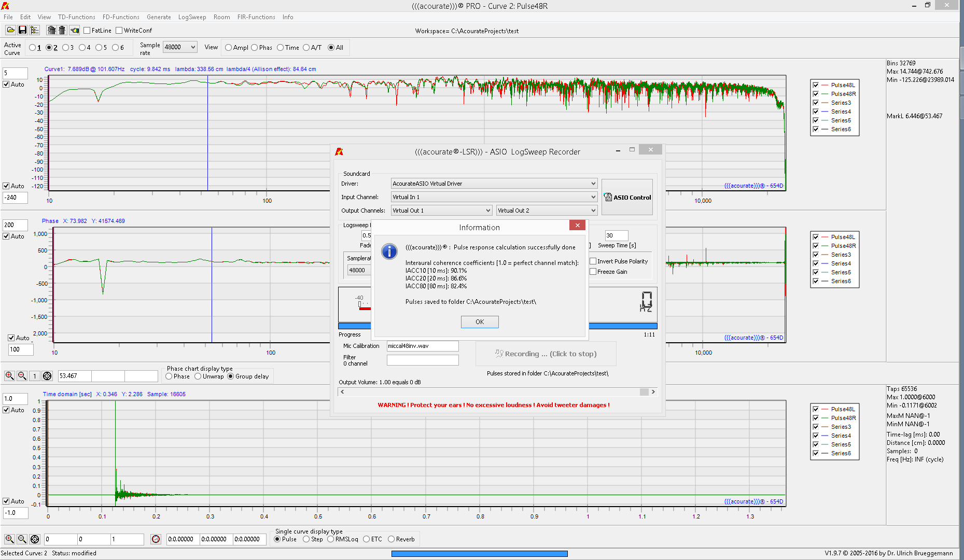Open the TD-Functions menu
The image size is (964, 560).
tap(76, 17)
